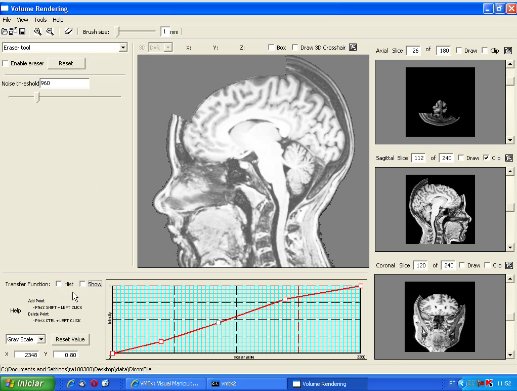Click the Noise threshold slider handle
The image size is (517, 391).
tap(38, 97)
